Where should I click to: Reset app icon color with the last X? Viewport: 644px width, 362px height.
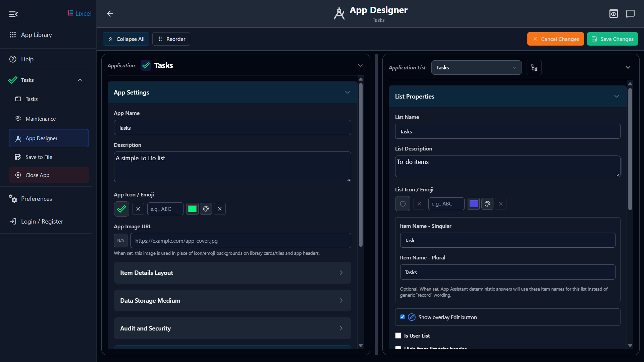point(220,209)
